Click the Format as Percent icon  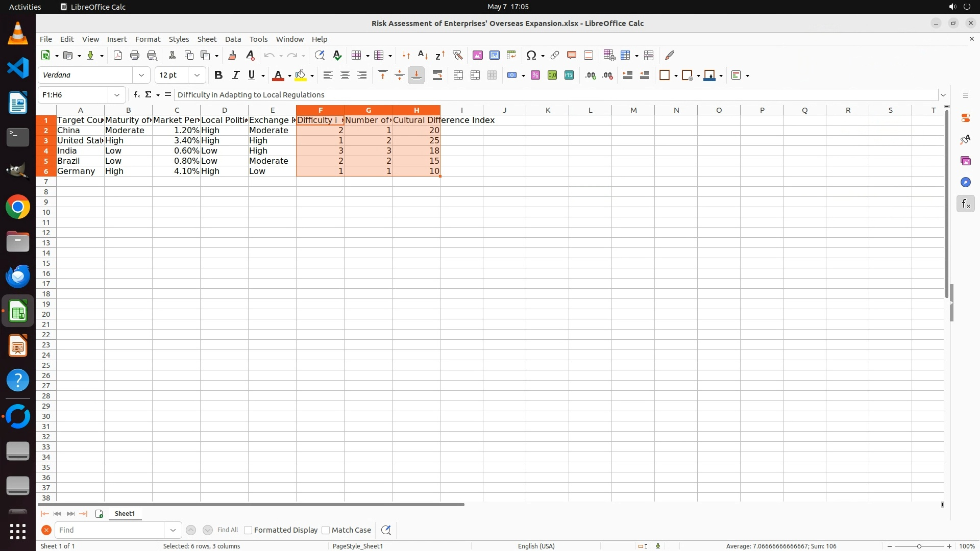tap(535, 76)
